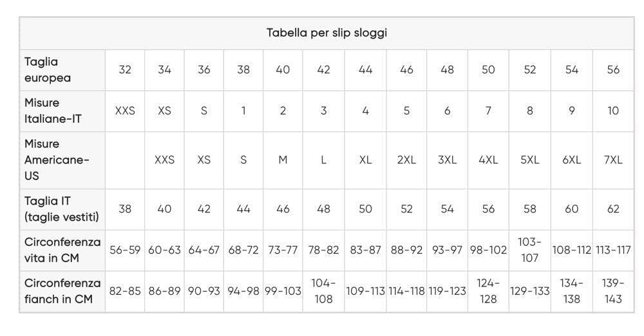Select the 2XL American size cell
The width and height of the screenshot is (644, 336).
406,160
